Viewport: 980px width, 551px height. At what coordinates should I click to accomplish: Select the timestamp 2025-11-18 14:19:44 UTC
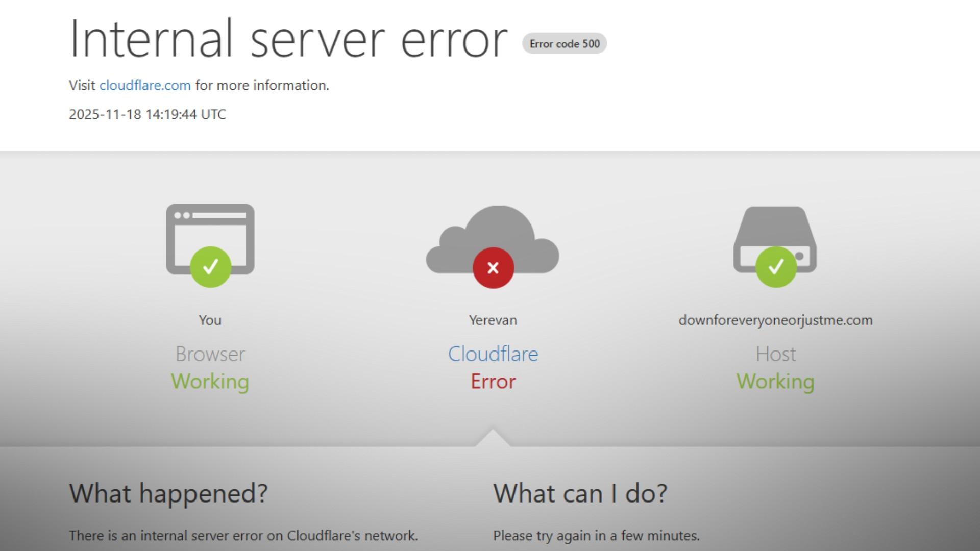tap(147, 114)
